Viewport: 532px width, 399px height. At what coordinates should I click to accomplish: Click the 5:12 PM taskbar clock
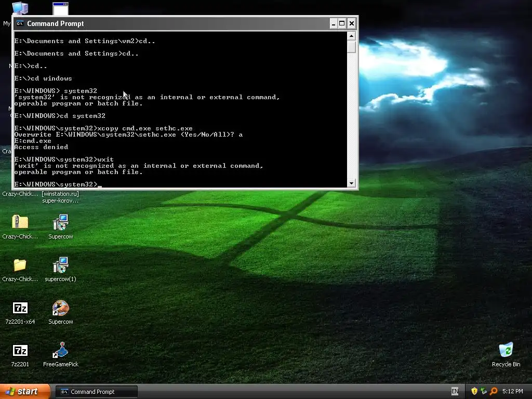pyautogui.click(x=512, y=391)
